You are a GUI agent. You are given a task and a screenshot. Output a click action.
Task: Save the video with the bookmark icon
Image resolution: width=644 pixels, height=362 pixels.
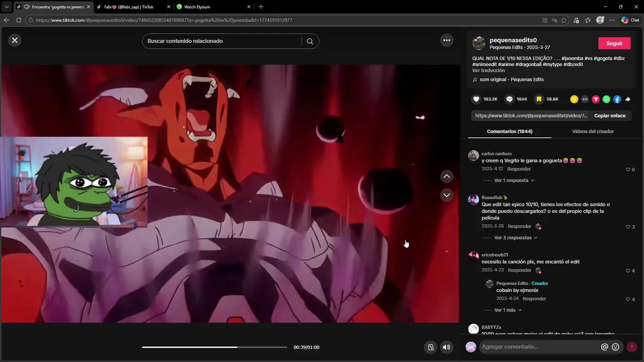click(539, 99)
